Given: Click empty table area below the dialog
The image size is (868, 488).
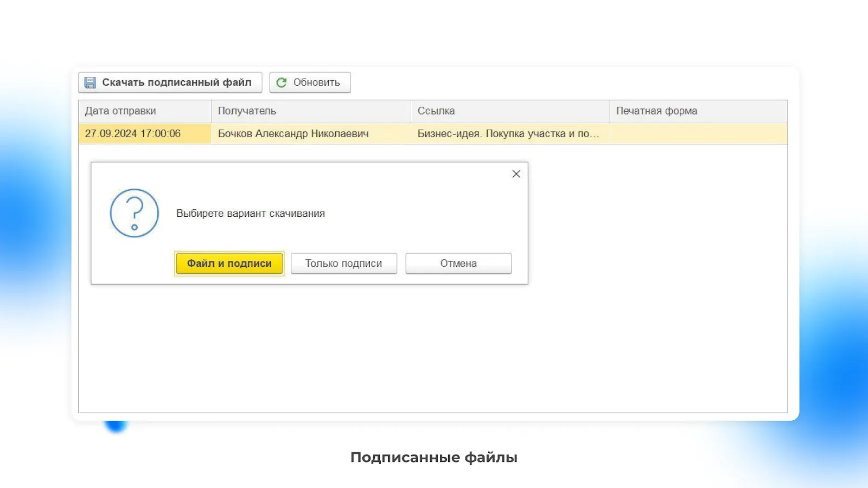Looking at the screenshot, I should pos(433,352).
